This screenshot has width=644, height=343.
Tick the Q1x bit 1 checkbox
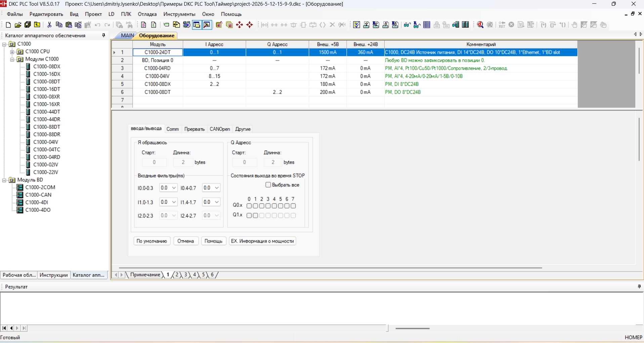[x=256, y=216]
